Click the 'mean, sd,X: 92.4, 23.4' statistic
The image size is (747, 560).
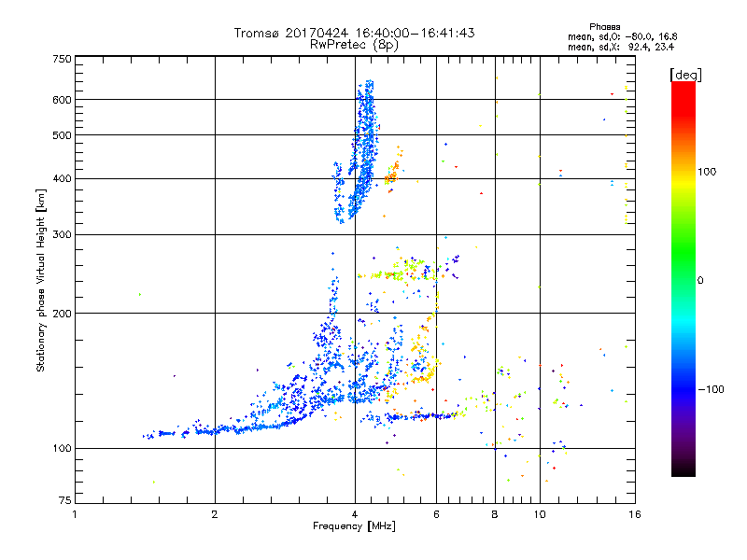tap(621, 47)
